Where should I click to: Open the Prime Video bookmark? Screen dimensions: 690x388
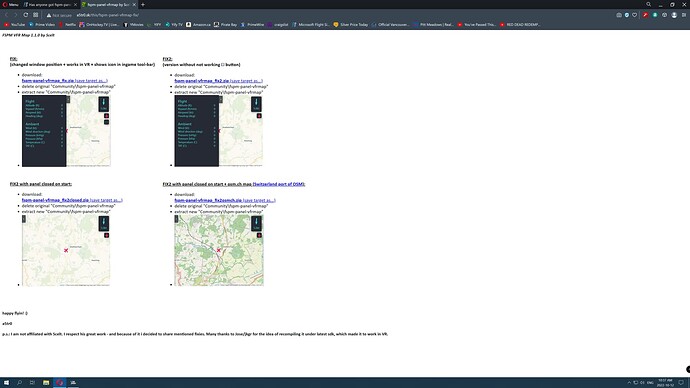[42, 25]
